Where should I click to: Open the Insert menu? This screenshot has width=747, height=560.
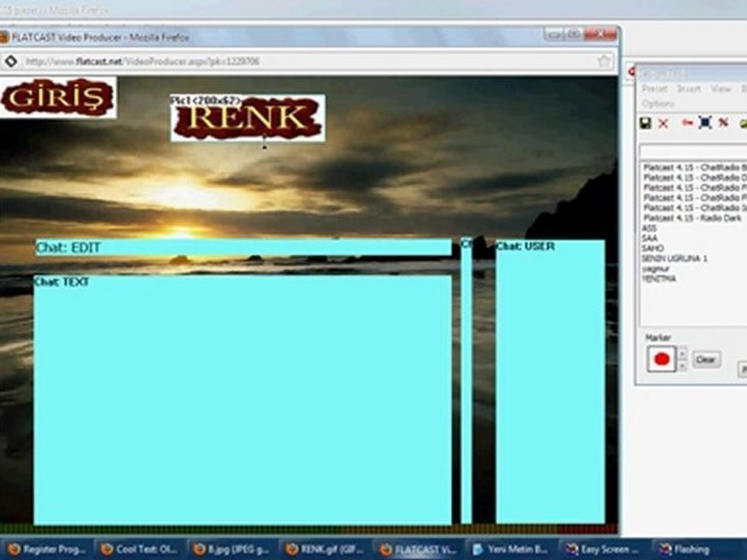(x=689, y=89)
